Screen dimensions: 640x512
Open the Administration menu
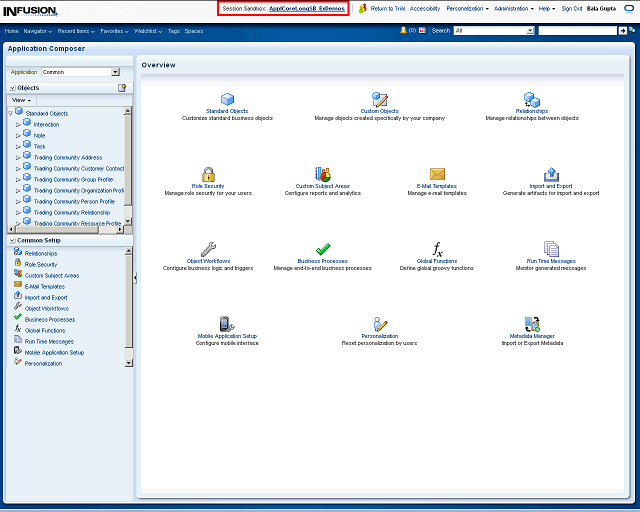[513, 8]
